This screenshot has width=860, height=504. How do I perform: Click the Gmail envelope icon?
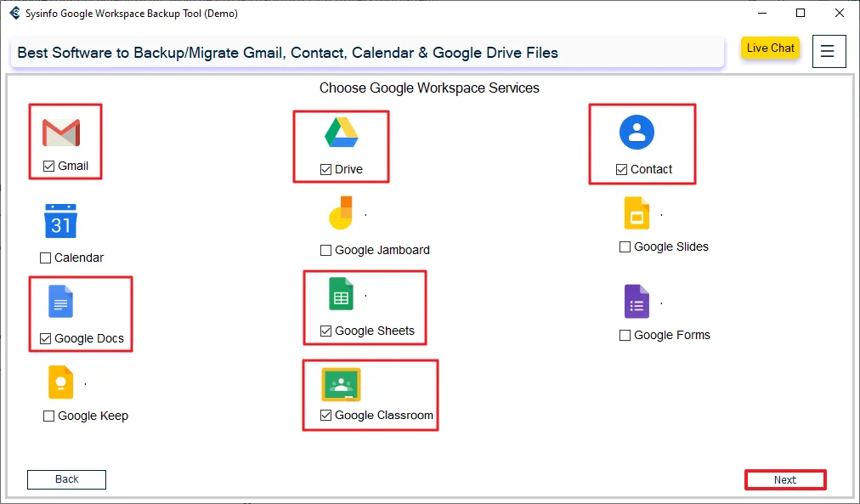click(61, 133)
